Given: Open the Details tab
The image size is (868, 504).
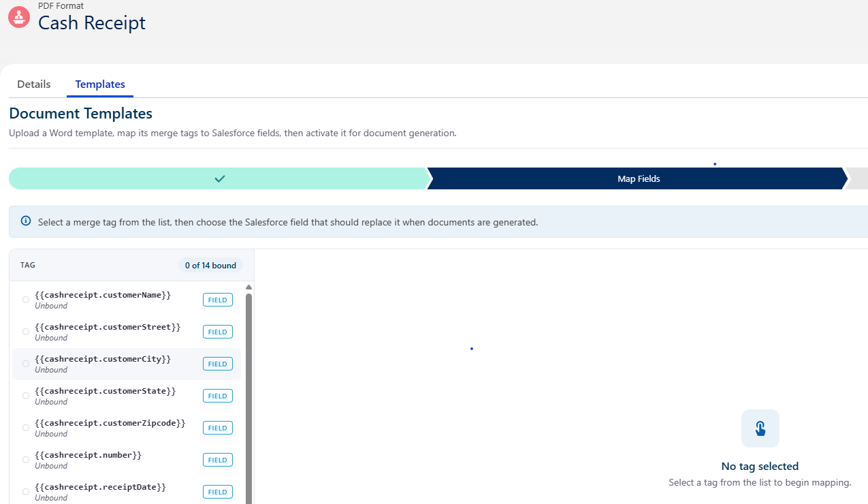Looking at the screenshot, I should 34,84.
